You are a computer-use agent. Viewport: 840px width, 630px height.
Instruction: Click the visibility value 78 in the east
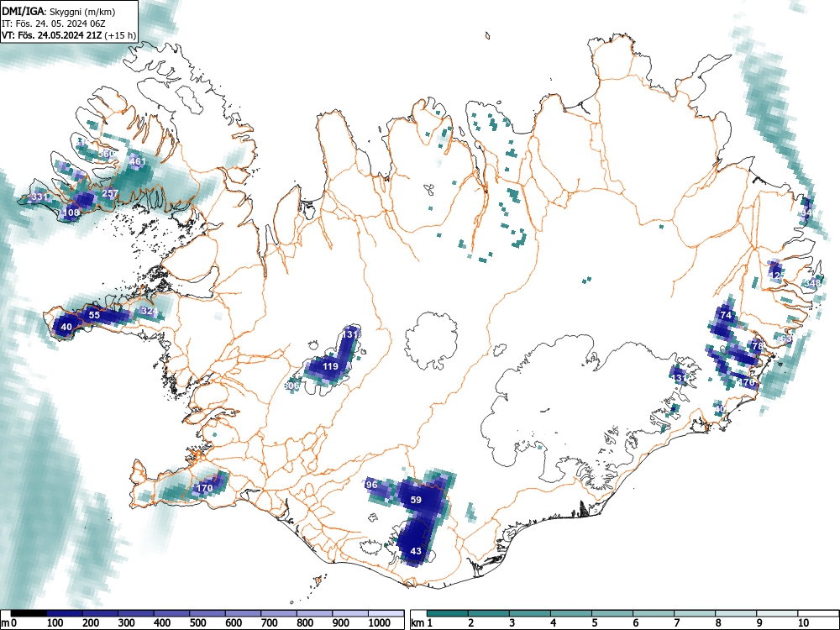[x=757, y=346]
